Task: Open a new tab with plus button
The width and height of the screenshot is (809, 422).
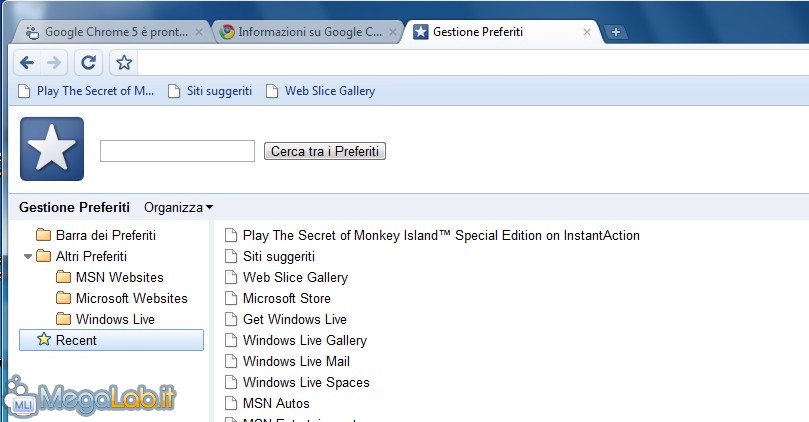Action: (x=616, y=32)
